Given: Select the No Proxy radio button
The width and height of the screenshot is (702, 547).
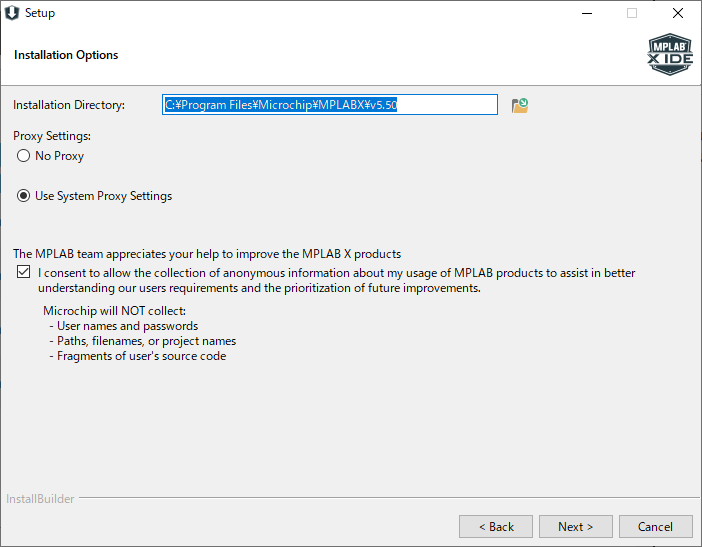Looking at the screenshot, I should pos(23,156).
